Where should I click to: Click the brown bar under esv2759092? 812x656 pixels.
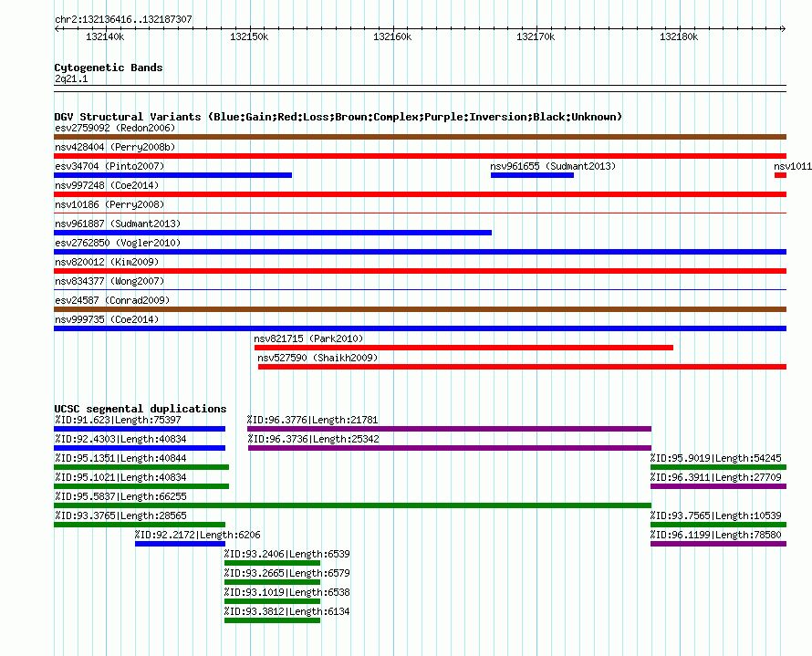point(420,137)
